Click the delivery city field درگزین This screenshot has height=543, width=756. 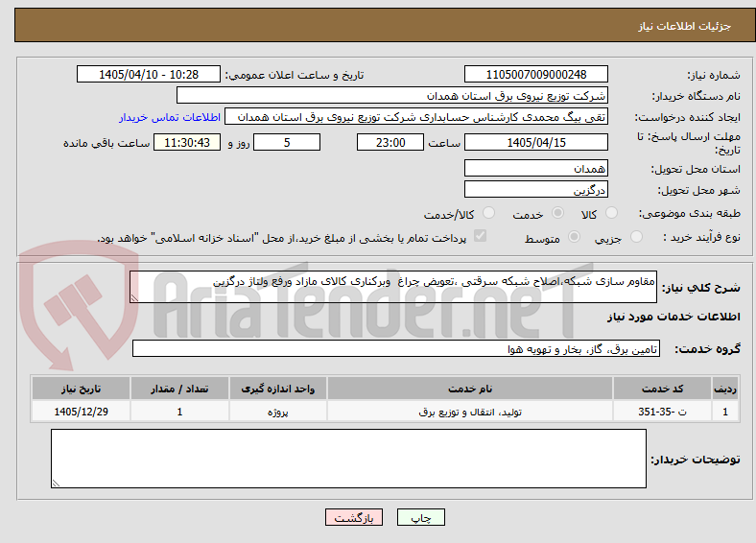536,190
